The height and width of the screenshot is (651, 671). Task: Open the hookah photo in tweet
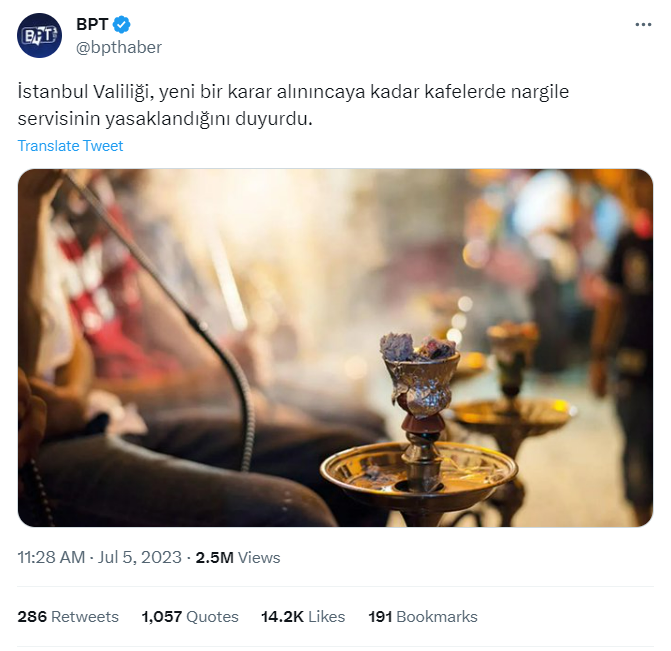click(x=336, y=348)
